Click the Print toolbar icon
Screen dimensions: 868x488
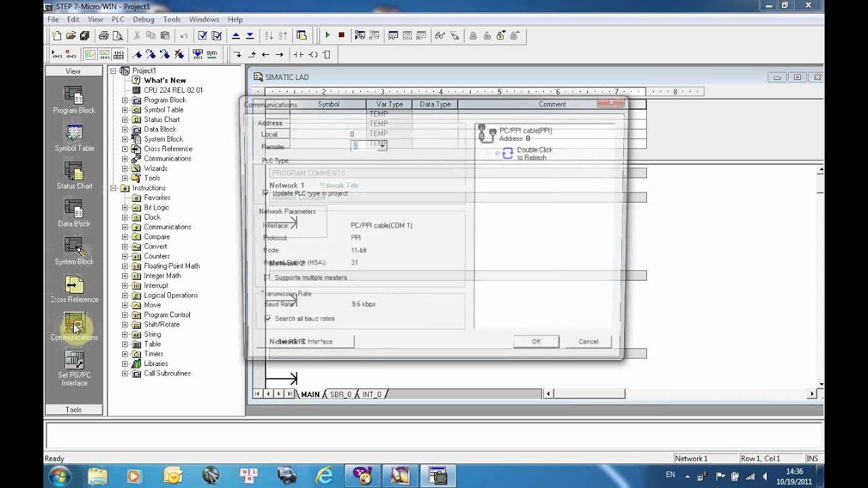[104, 35]
